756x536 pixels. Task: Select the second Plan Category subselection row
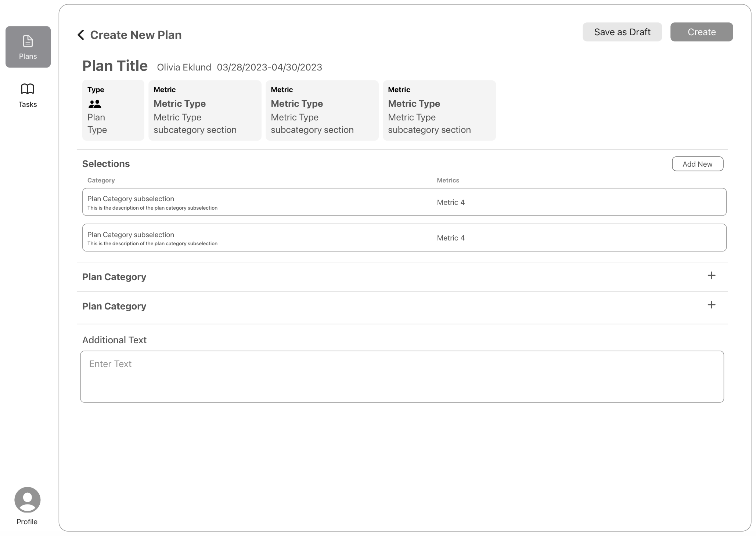coord(404,238)
